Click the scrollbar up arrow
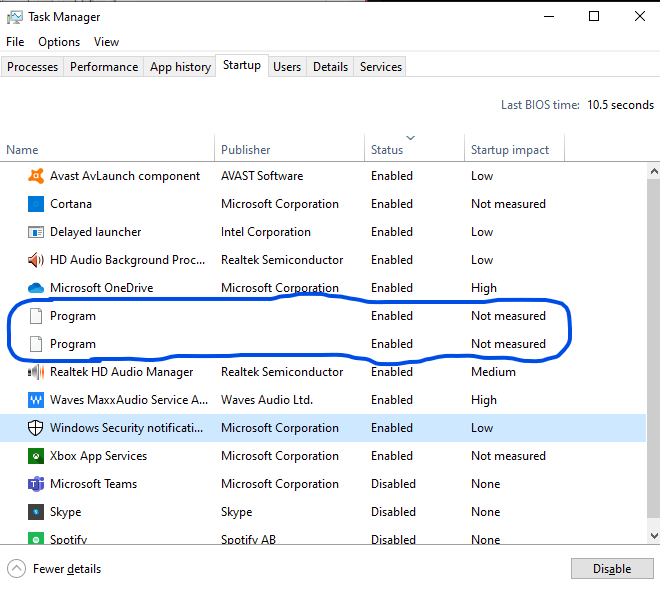This screenshot has width=660, height=590. tap(654, 171)
